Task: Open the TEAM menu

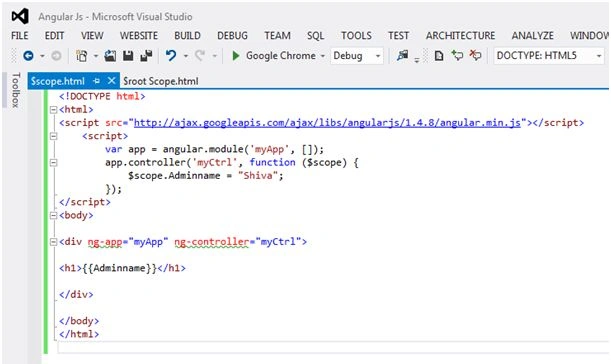Action: click(x=277, y=35)
